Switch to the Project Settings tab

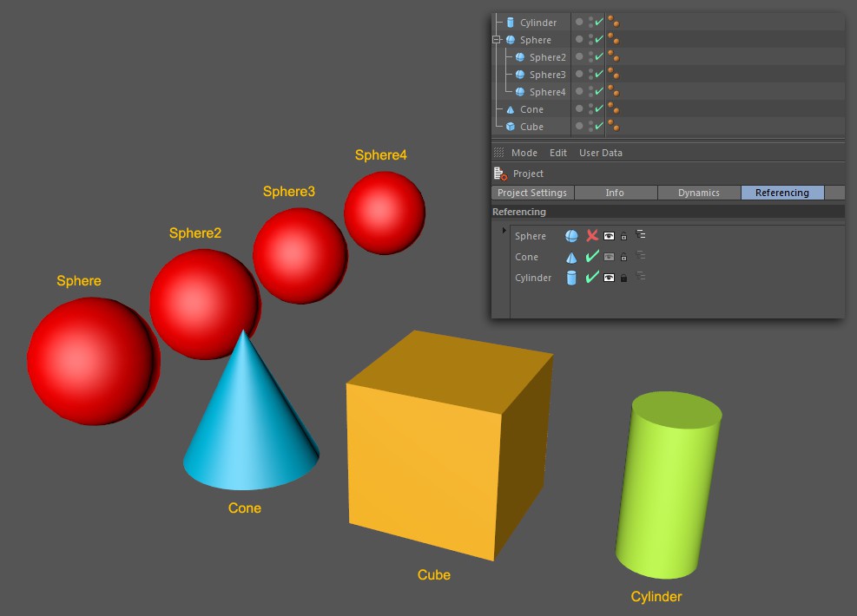click(531, 193)
